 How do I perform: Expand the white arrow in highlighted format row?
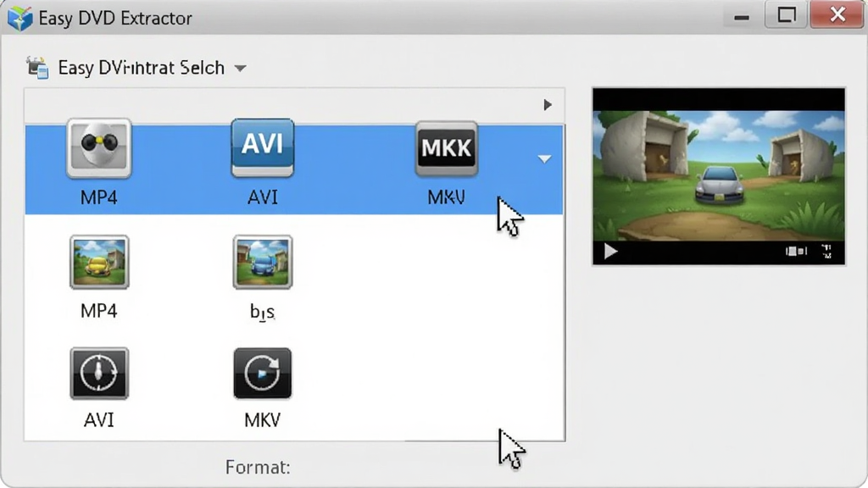(544, 159)
